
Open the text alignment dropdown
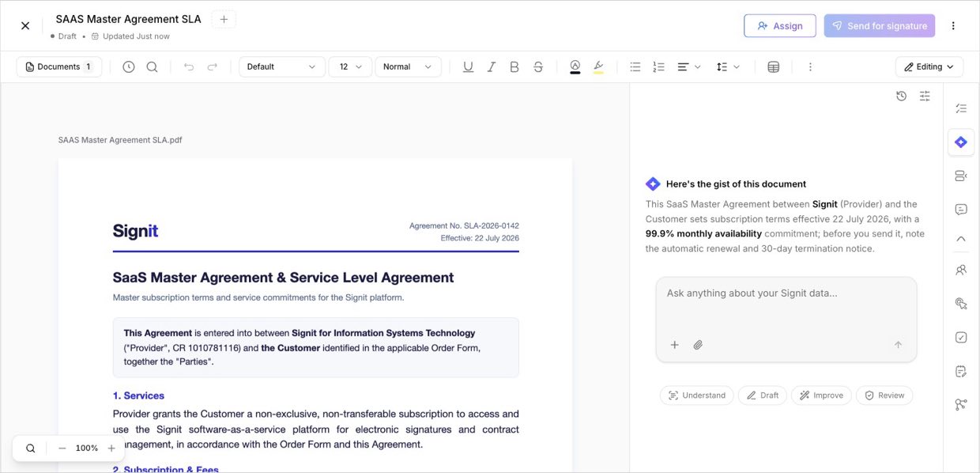689,67
